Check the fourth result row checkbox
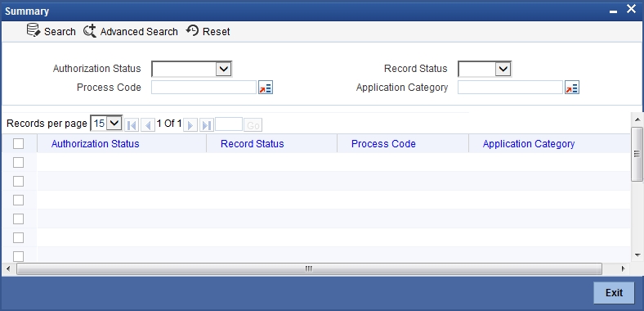Image resolution: width=644 pixels, height=311 pixels. click(x=19, y=219)
